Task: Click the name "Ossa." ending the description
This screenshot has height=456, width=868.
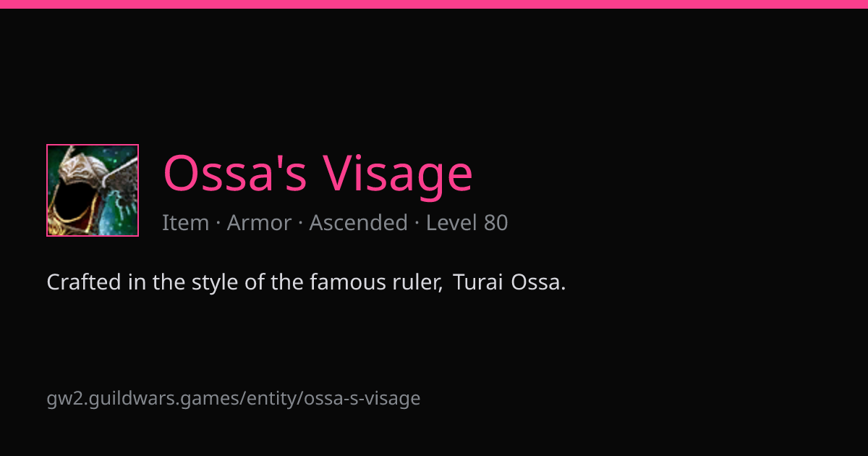Action: (x=538, y=282)
